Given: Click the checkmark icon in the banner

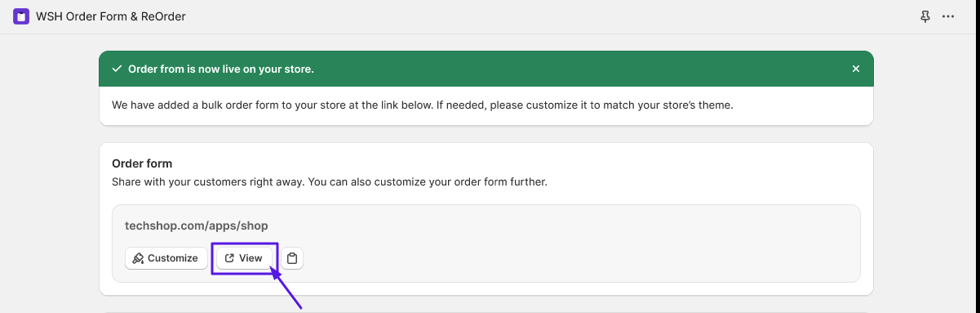Looking at the screenshot, I should 118,69.
